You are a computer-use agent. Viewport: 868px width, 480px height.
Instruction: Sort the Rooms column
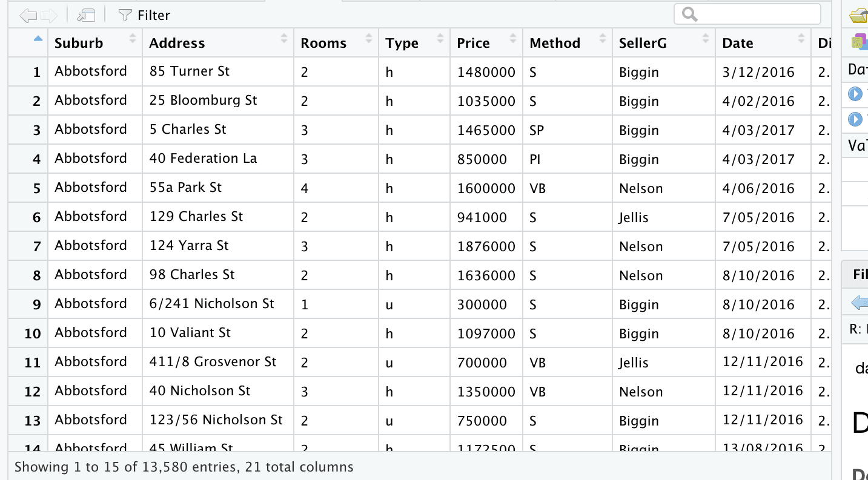(x=369, y=39)
